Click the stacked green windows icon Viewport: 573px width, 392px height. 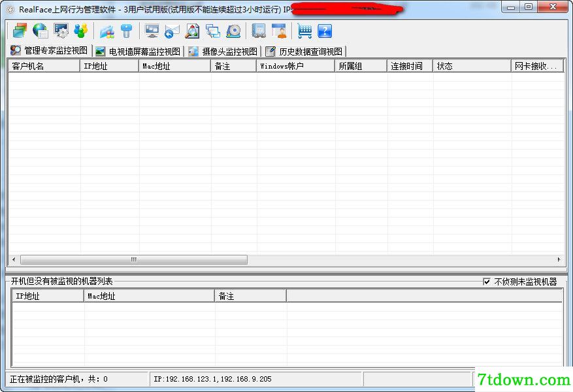[x=20, y=31]
